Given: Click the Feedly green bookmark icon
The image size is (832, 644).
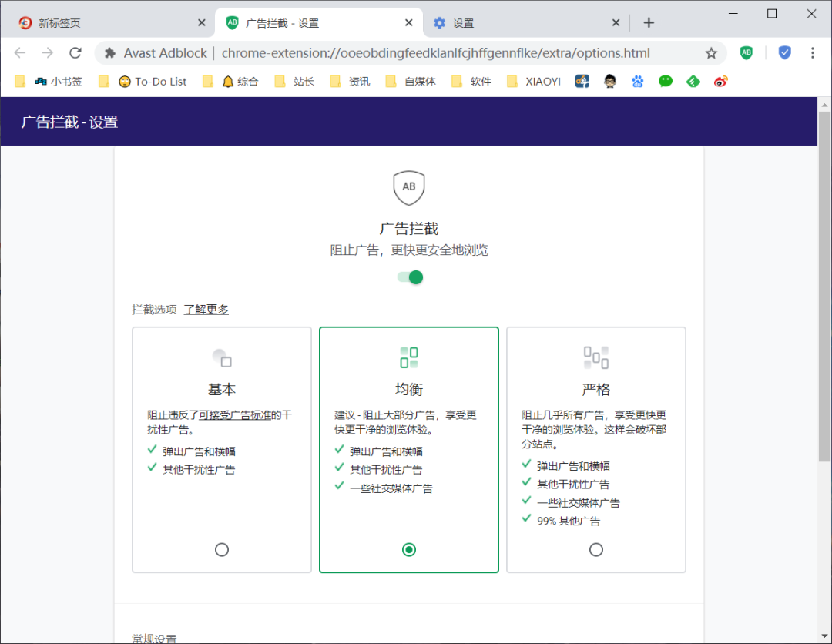Looking at the screenshot, I should (693, 81).
